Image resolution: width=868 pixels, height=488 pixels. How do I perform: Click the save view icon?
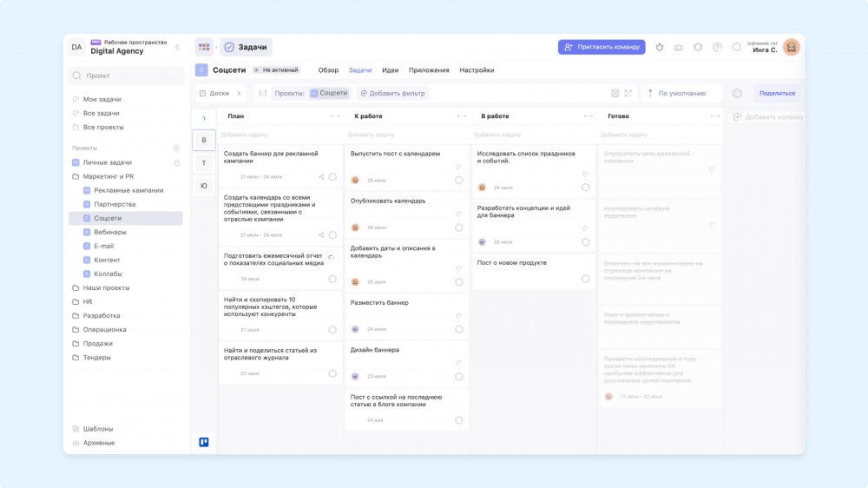point(615,93)
